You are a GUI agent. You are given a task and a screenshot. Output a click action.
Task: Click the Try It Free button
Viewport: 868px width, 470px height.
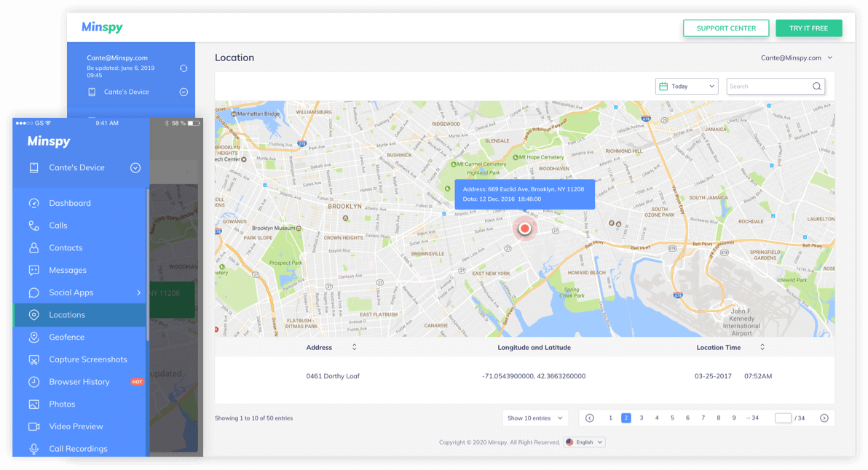click(x=809, y=28)
